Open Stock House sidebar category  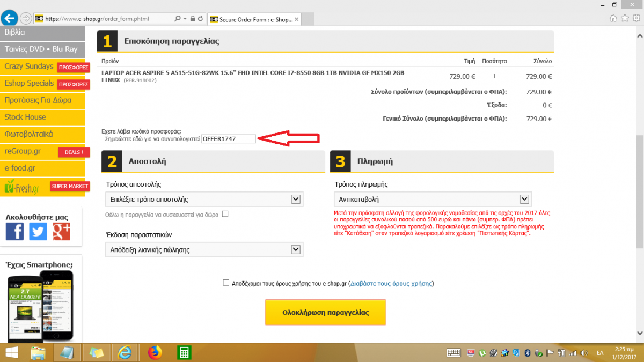click(x=42, y=117)
